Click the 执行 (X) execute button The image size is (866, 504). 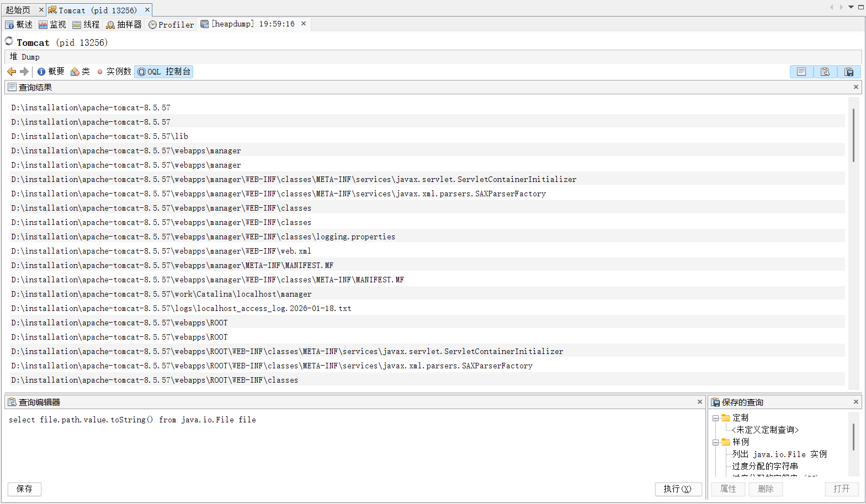[x=678, y=489]
